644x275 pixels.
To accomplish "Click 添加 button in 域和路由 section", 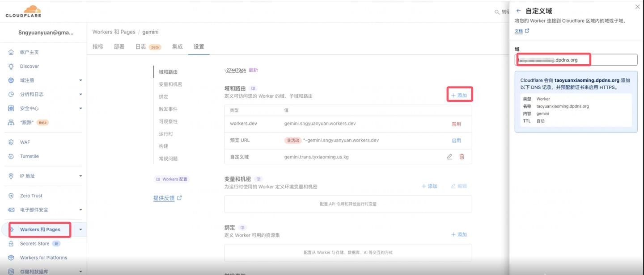I will pyautogui.click(x=459, y=96).
